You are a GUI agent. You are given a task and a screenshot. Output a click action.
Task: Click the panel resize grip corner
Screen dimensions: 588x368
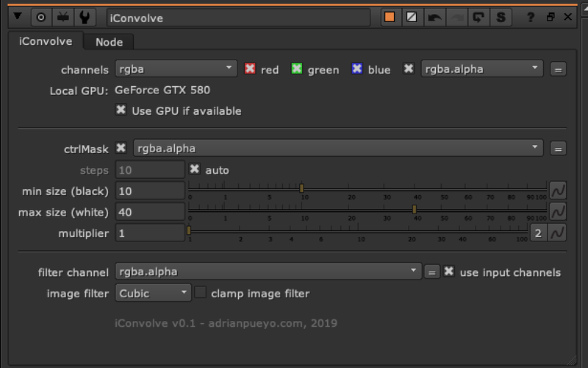572,361
